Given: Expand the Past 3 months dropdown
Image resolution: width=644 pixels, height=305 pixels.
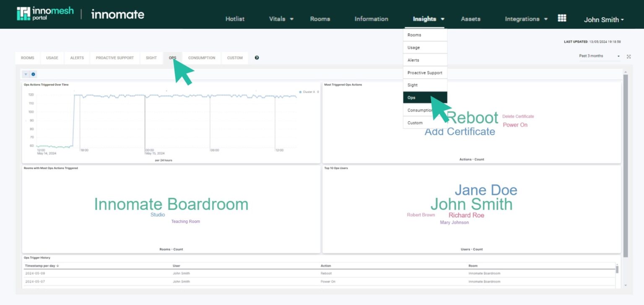Looking at the screenshot, I should (x=599, y=56).
